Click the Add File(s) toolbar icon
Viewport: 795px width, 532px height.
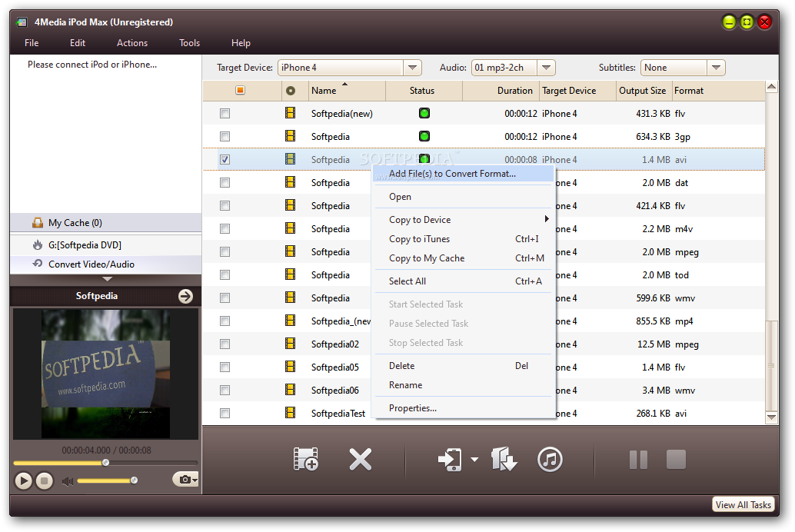point(306,459)
